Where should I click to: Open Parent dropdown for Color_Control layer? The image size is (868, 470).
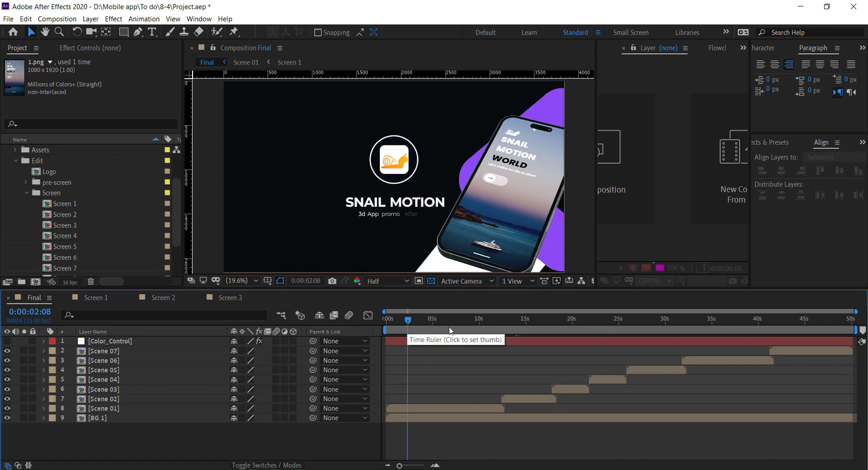click(345, 341)
